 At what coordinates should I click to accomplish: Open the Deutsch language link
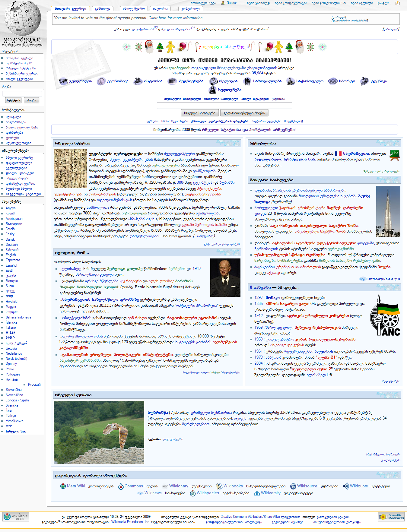point(12,245)
